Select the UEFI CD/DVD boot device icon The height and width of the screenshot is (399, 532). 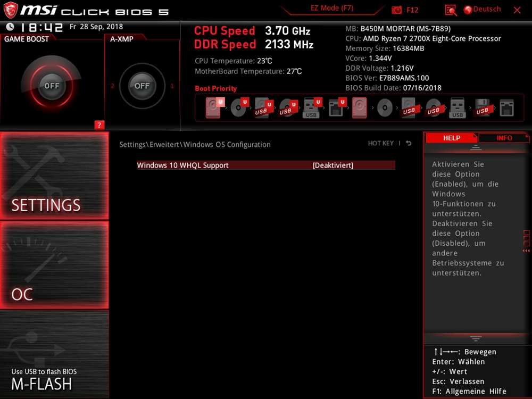pos(239,107)
